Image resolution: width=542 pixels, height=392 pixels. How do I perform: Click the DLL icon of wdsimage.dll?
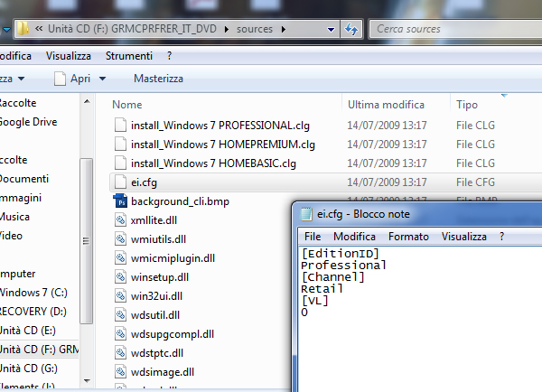(120, 372)
